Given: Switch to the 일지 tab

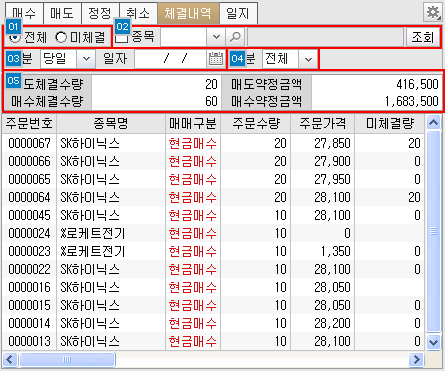Looking at the screenshot, I should click(238, 13).
